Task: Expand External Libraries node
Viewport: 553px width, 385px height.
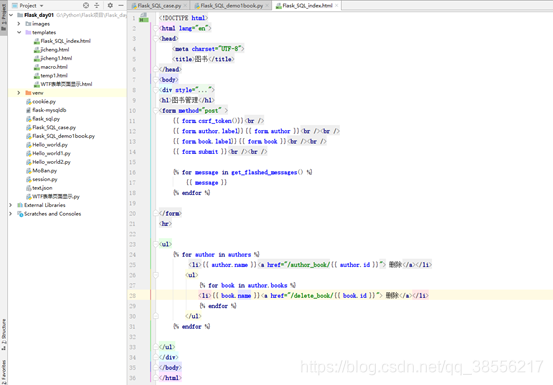Action: tap(11, 205)
